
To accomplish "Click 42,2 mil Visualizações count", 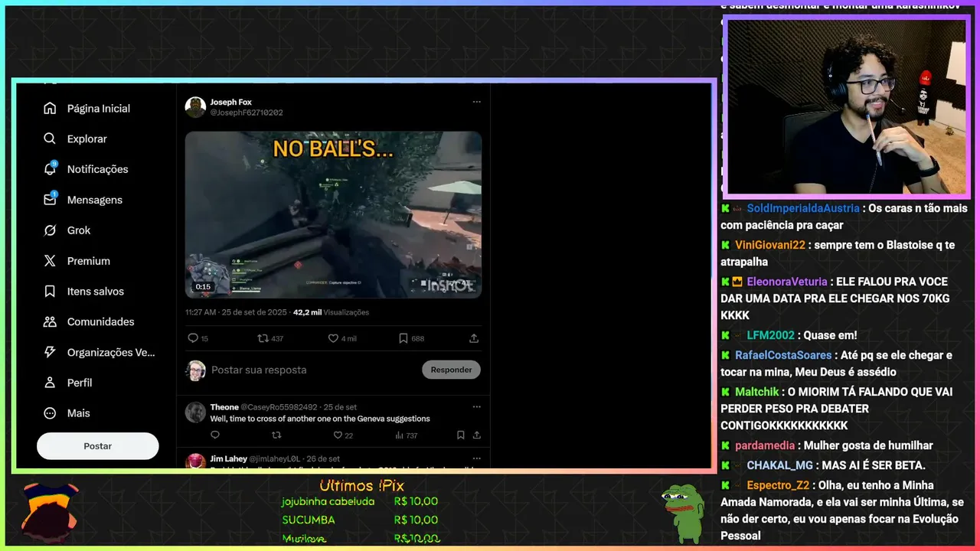I will (x=331, y=312).
